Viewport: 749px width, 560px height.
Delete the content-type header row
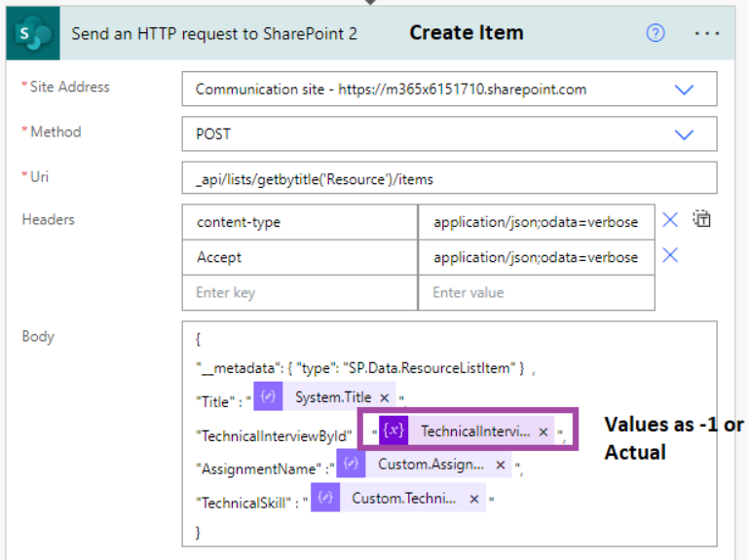tap(670, 220)
